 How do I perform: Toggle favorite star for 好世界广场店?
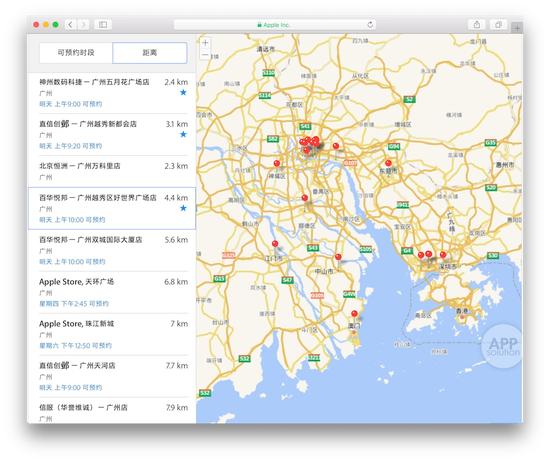(183, 208)
